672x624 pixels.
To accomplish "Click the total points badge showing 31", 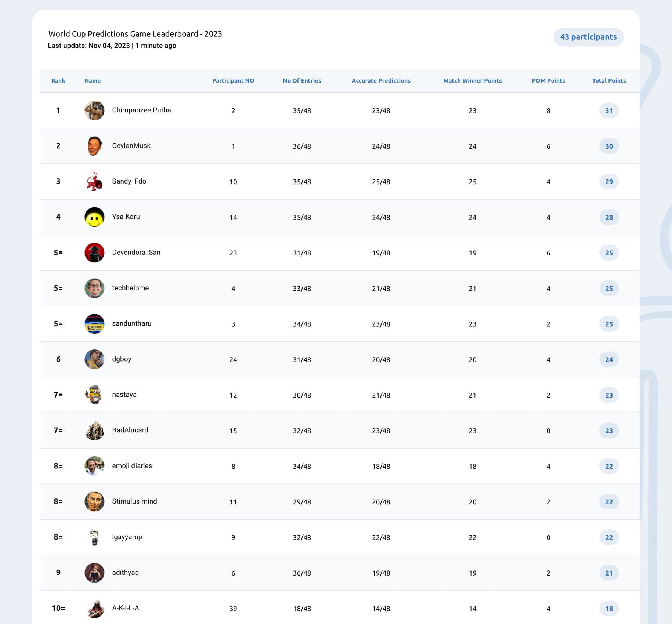I will click(x=609, y=110).
